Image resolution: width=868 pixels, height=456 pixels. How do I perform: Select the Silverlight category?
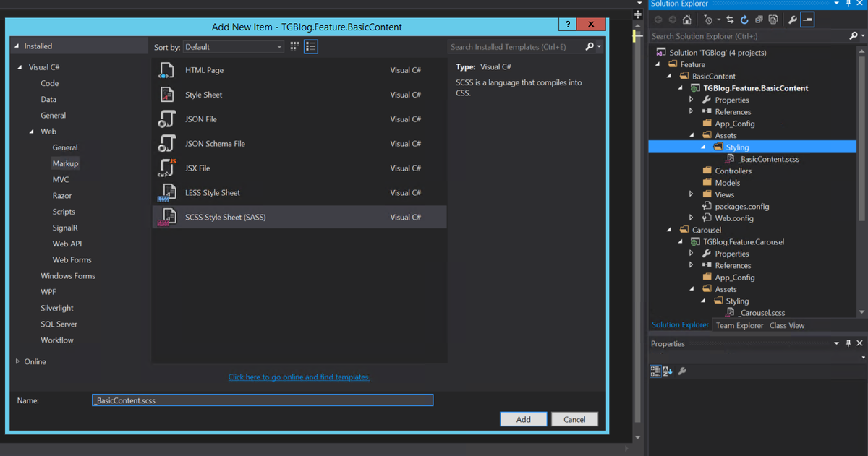coord(57,308)
